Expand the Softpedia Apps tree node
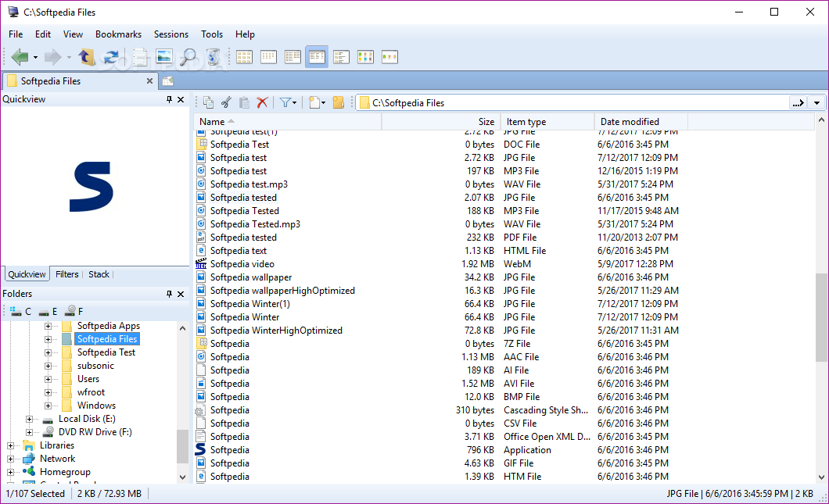The width and height of the screenshot is (829, 504). [48, 326]
